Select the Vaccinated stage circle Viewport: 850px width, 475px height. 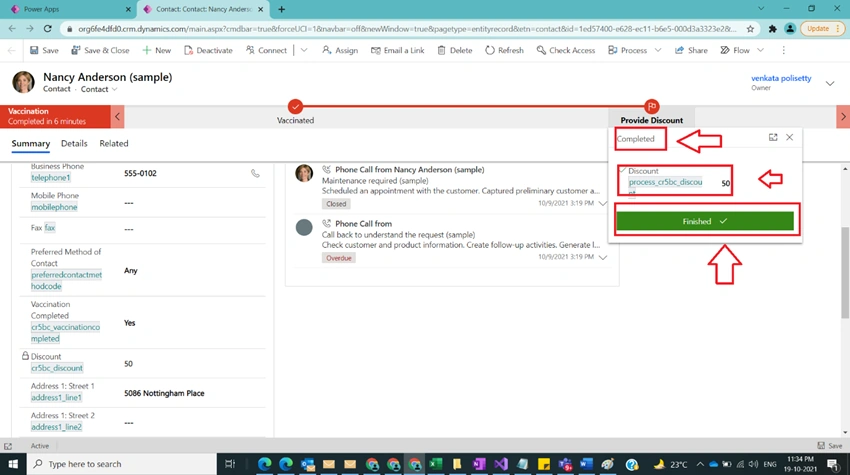(295, 106)
